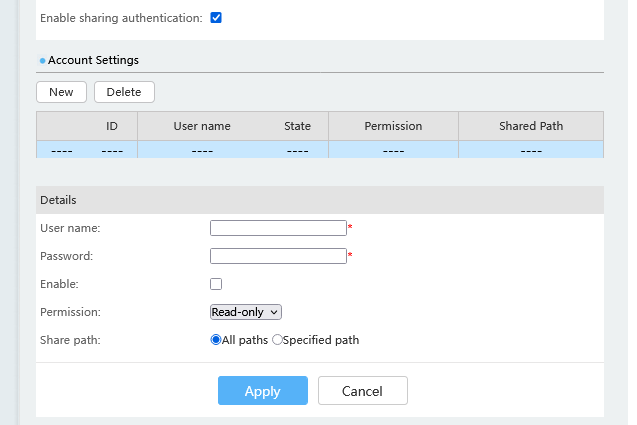Select the All paths radio button
637x425 pixels.
tap(216, 340)
